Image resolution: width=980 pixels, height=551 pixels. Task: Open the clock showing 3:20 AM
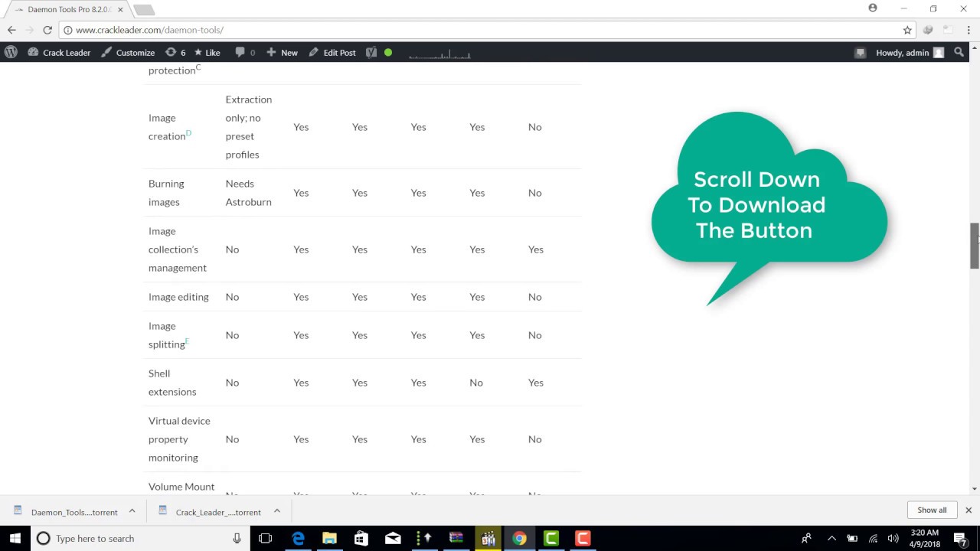point(925,539)
